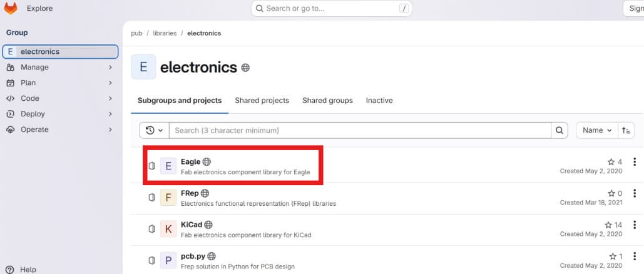Click the Eagle project avatar icon

[168, 166]
